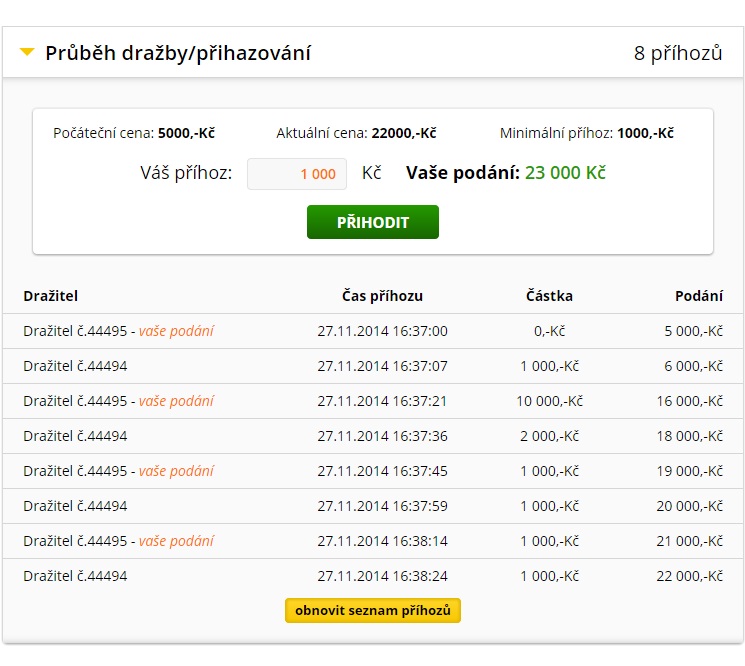Viewport: 745px width, 666px height.
Task: Select the row with podání 20 000,-Kč
Action: tap(373, 506)
